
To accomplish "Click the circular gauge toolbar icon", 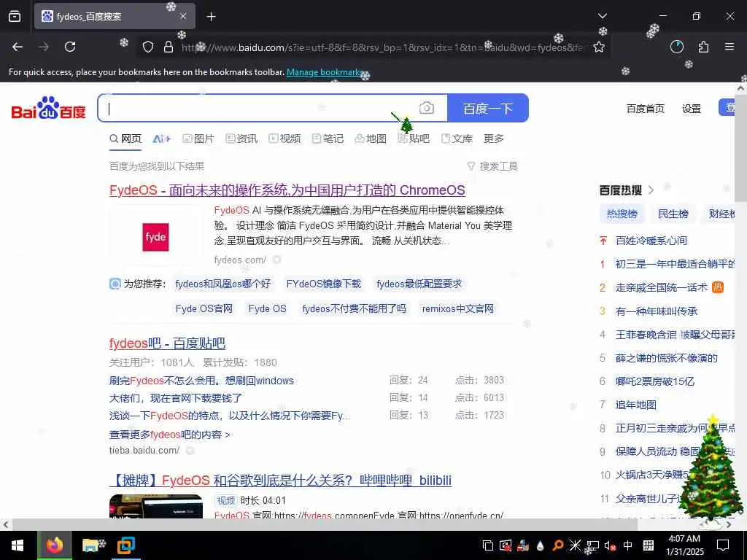I will 676,47.
